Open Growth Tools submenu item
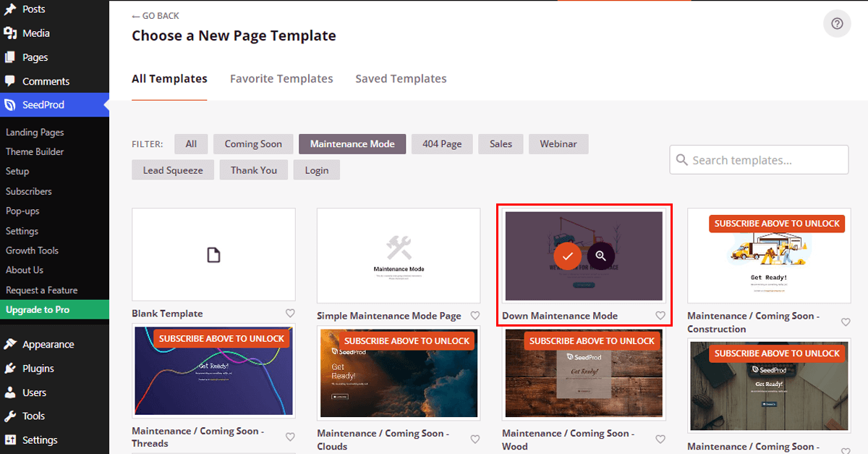The height and width of the screenshot is (454, 868). pos(32,251)
